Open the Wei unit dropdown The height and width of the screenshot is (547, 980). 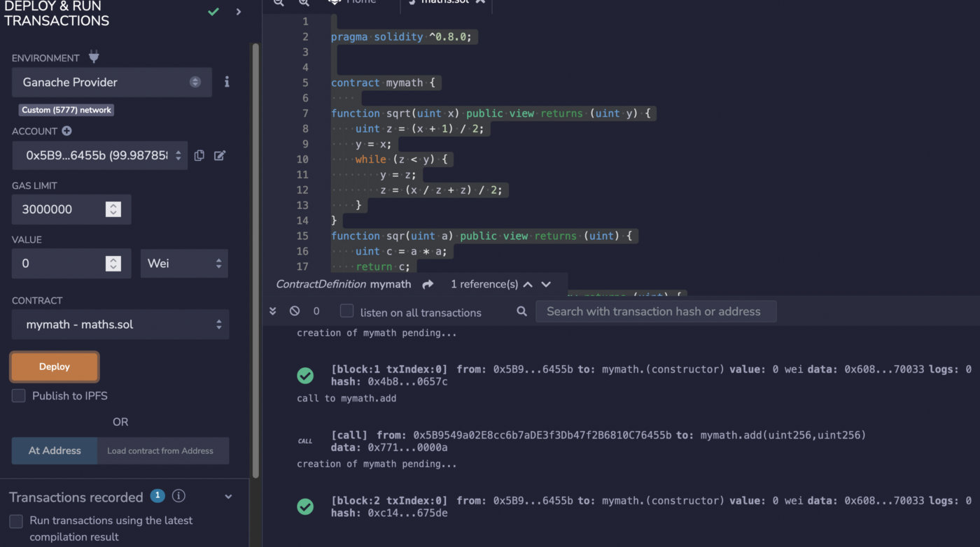point(184,264)
